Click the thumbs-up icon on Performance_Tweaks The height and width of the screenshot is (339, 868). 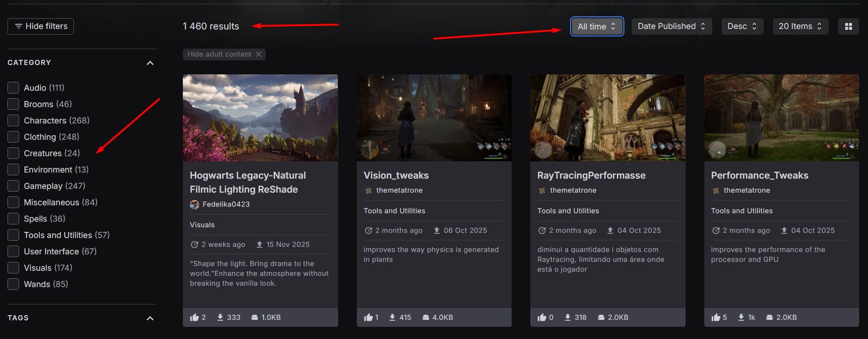[716, 317]
